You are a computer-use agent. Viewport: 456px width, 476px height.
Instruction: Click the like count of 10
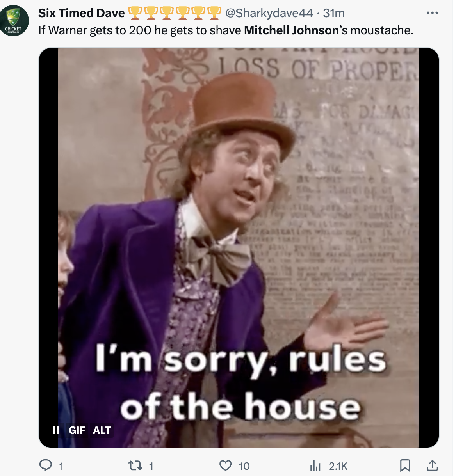[x=244, y=466]
